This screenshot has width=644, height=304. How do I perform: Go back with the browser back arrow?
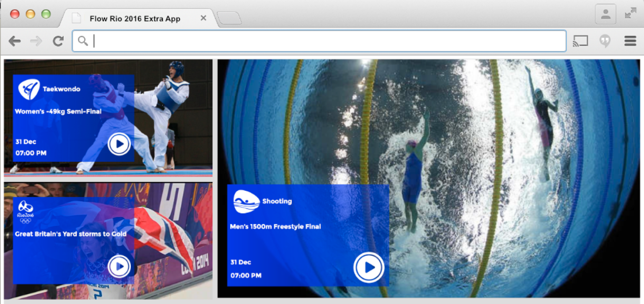click(14, 41)
